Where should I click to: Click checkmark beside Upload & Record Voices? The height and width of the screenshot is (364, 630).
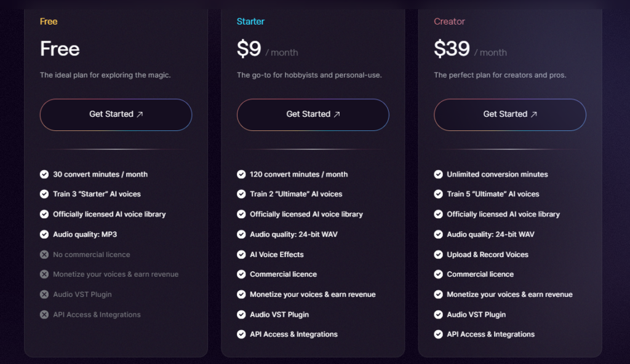[x=438, y=255]
